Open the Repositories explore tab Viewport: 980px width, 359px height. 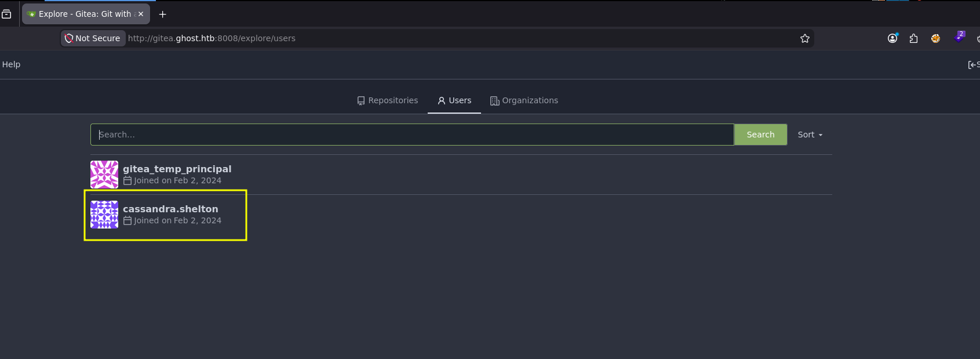387,100
